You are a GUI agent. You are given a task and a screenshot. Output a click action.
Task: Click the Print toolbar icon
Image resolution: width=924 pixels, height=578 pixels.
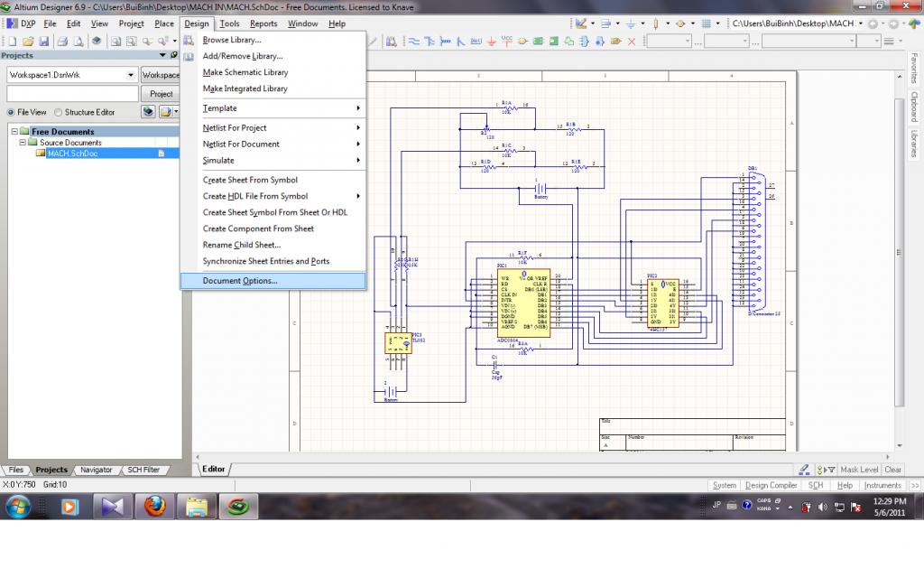(x=62, y=41)
